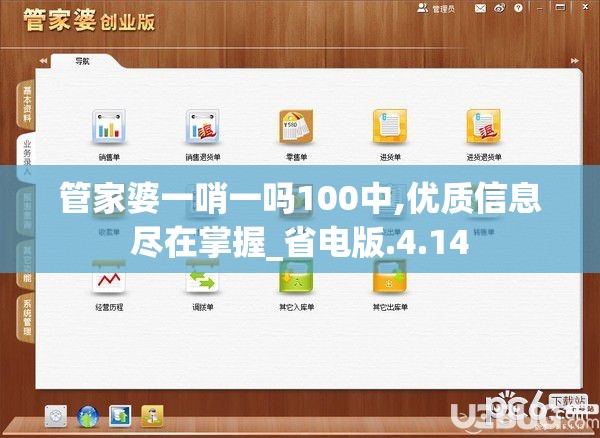Click the 其它入库单 text label
The width and height of the screenshot is (600, 438).
pyautogui.click(x=296, y=307)
